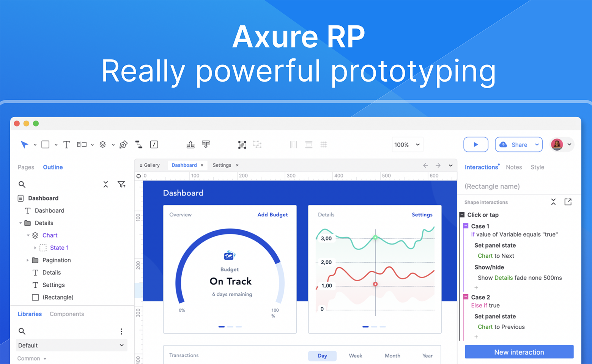The height and width of the screenshot is (364, 592).
Task: Select the Pen drawing tool
Action: point(123,144)
